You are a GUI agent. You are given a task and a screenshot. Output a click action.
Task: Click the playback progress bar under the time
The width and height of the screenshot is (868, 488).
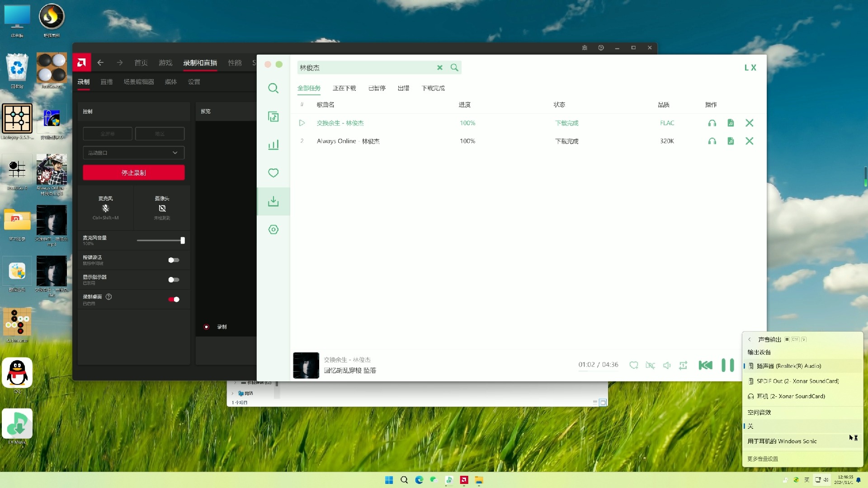[x=598, y=371]
